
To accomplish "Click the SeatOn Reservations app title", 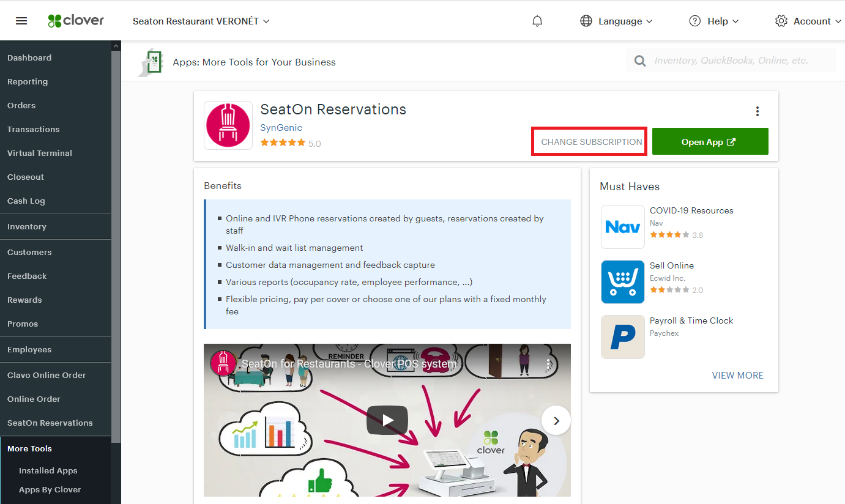I will click(333, 109).
